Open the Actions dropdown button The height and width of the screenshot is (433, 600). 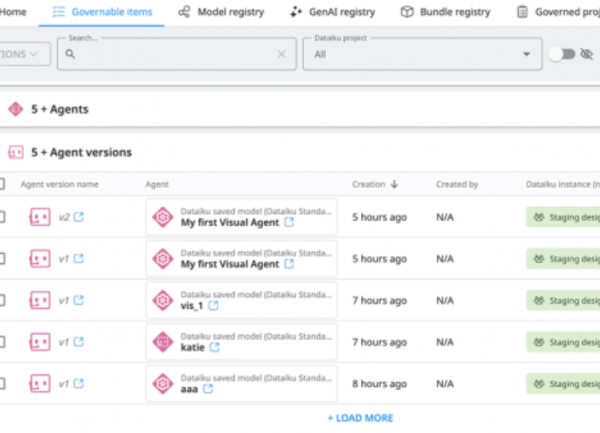[25, 54]
